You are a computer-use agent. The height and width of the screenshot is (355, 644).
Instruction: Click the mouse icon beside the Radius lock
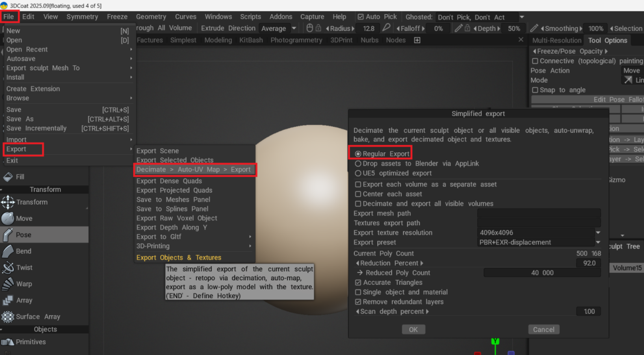[309, 28]
